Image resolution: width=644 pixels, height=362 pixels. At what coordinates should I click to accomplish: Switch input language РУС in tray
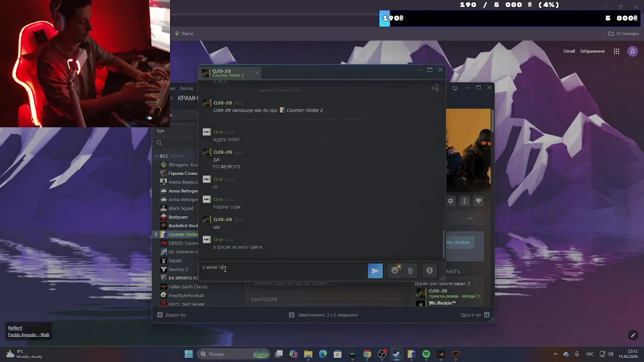(x=590, y=354)
